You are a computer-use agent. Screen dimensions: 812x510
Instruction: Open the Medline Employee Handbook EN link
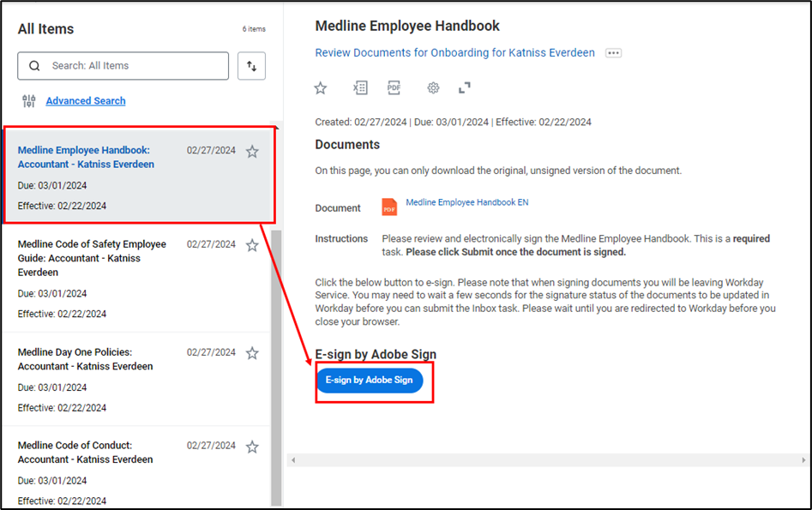(x=466, y=203)
